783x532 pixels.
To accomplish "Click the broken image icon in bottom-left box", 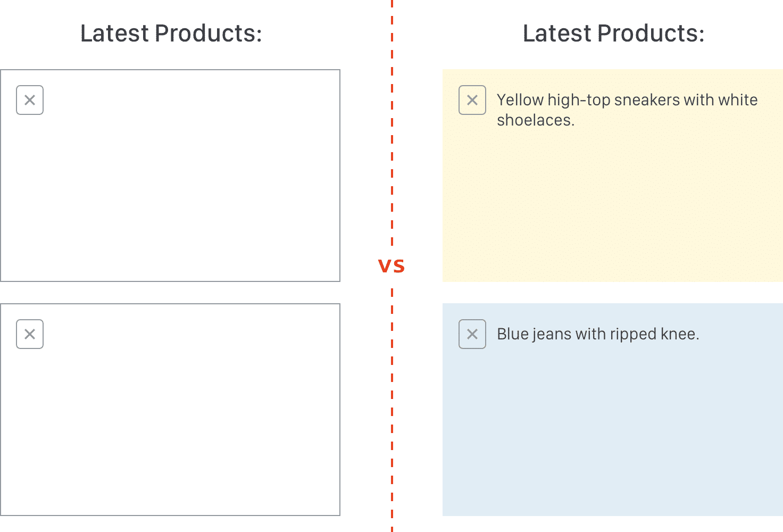I will tap(30, 334).
